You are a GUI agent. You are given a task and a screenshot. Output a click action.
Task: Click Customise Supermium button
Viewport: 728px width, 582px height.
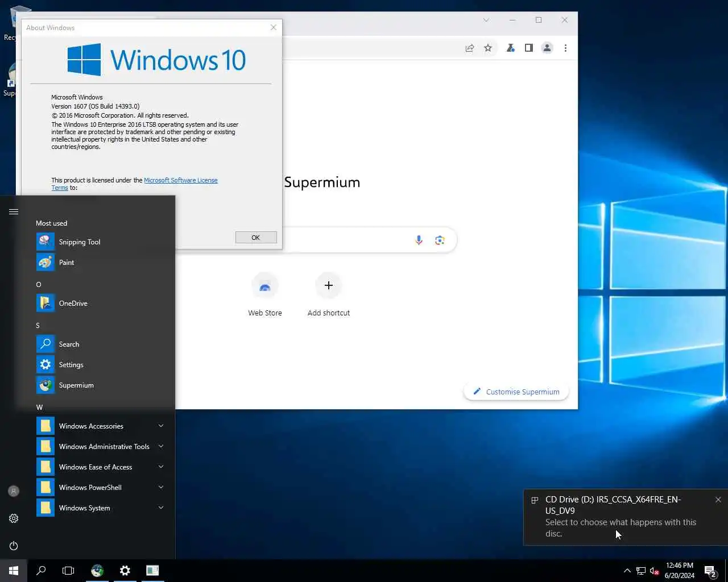click(516, 392)
